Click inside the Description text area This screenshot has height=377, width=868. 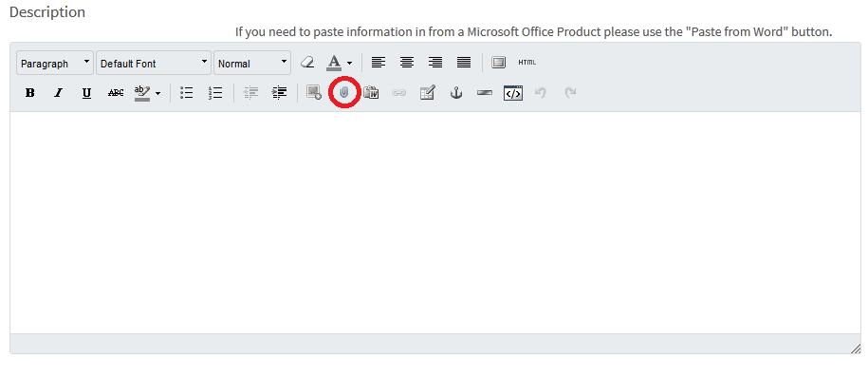(x=435, y=222)
